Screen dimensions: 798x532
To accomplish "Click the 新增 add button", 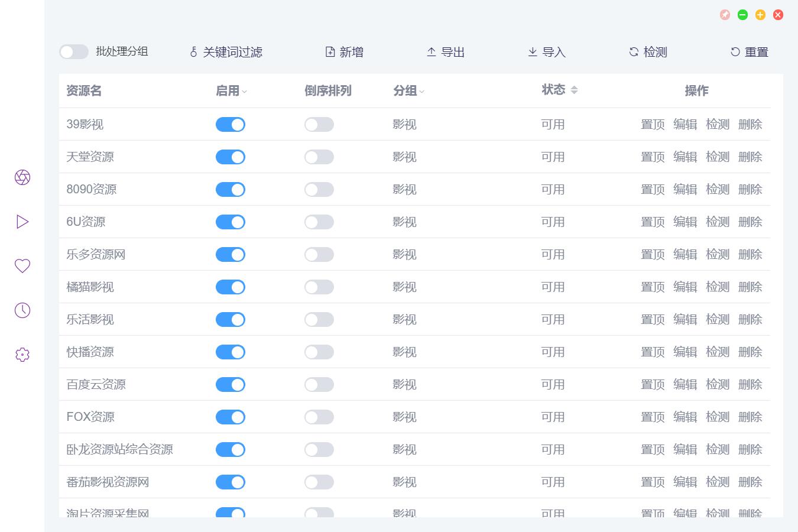I will (345, 52).
